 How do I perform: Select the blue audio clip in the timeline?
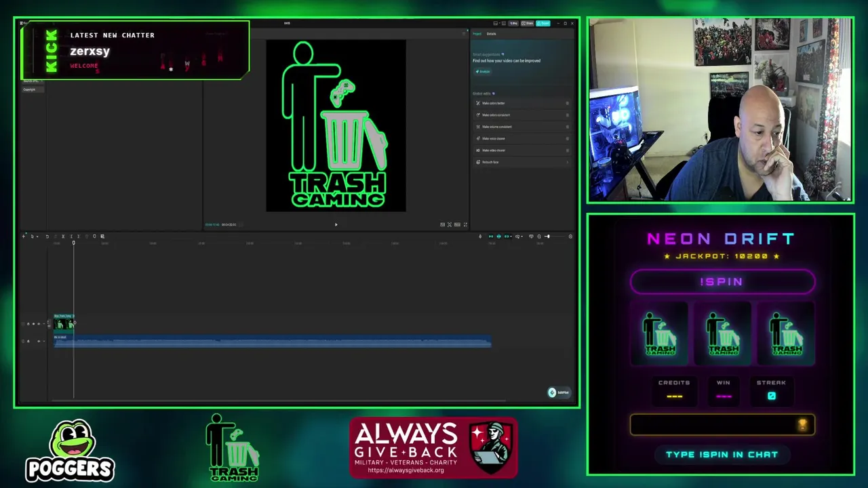pyautogui.click(x=273, y=341)
